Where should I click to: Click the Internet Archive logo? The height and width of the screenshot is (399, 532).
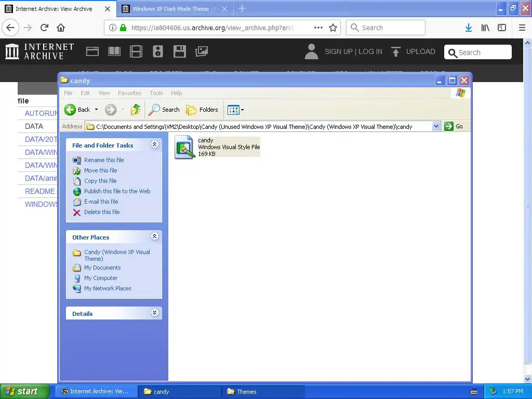(39, 51)
